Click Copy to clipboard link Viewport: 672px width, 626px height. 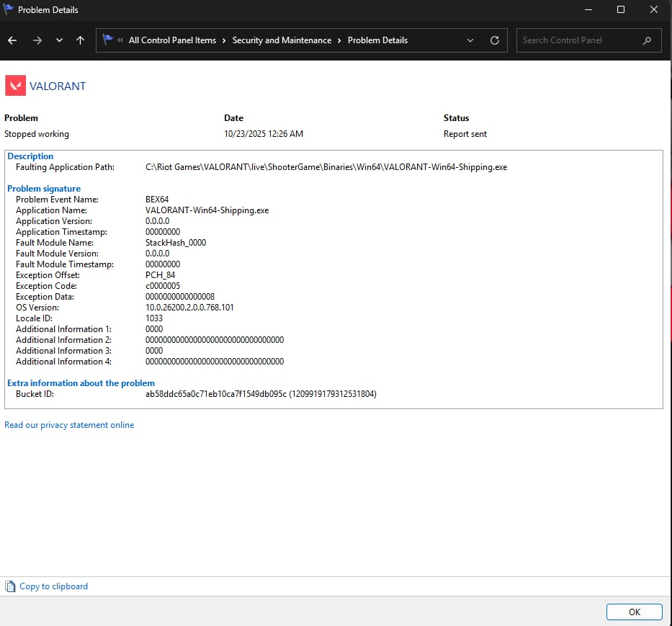pyautogui.click(x=53, y=586)
